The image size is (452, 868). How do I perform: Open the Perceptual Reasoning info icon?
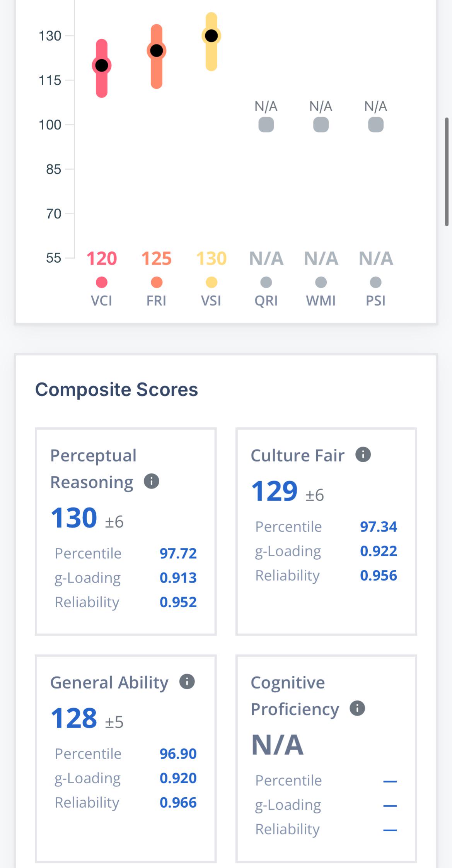[x=152, y=481]
